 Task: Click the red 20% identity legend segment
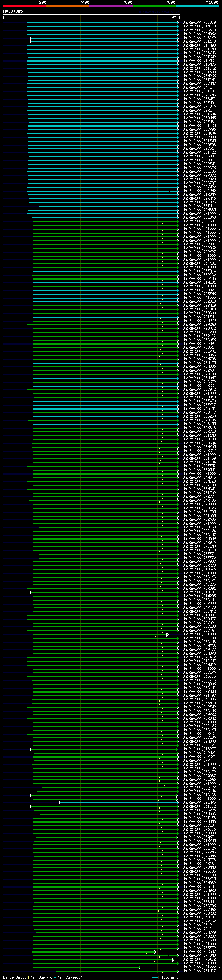click(x=25, y=6)
